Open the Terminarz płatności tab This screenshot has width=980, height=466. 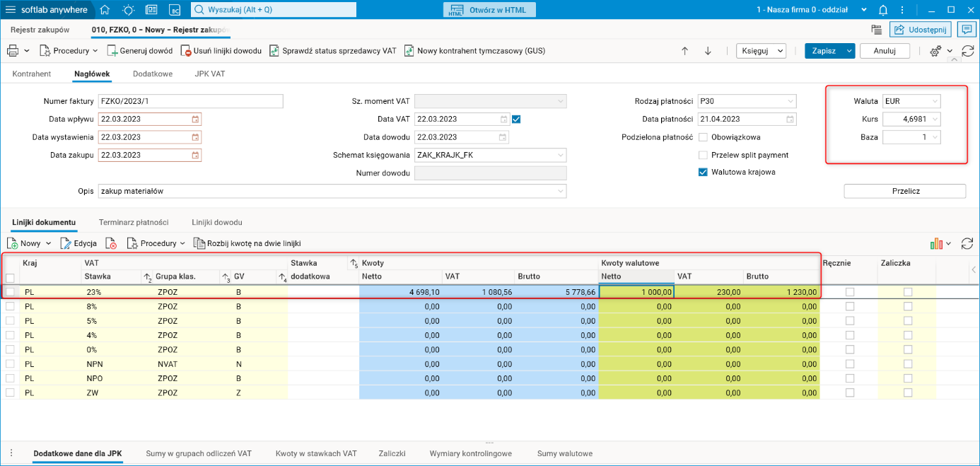[134, 222]
